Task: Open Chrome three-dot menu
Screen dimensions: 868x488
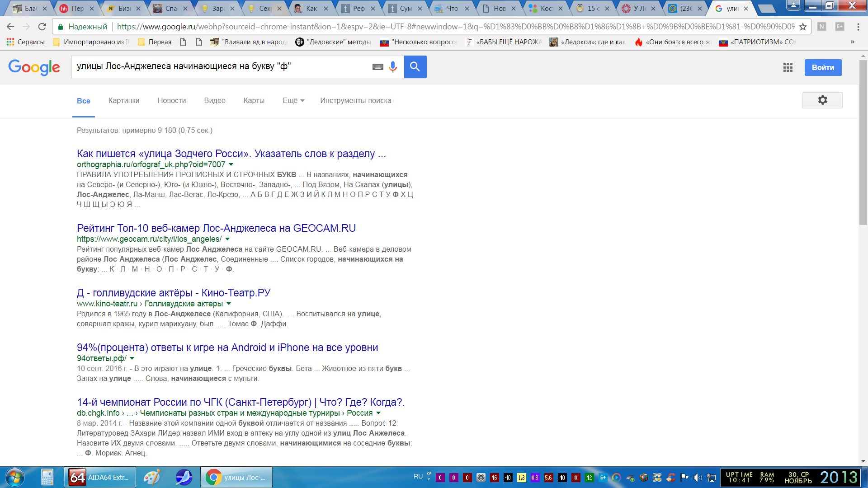Action: point(858,27)
